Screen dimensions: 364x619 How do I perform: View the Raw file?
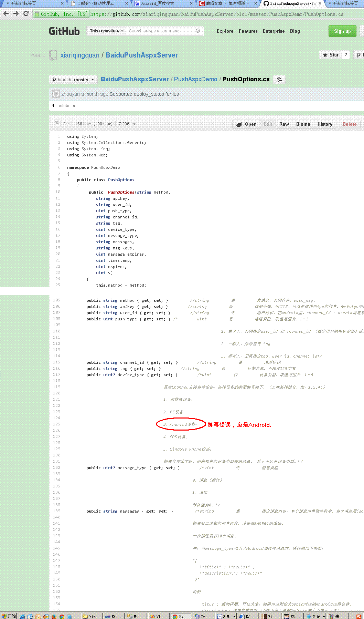284,124
